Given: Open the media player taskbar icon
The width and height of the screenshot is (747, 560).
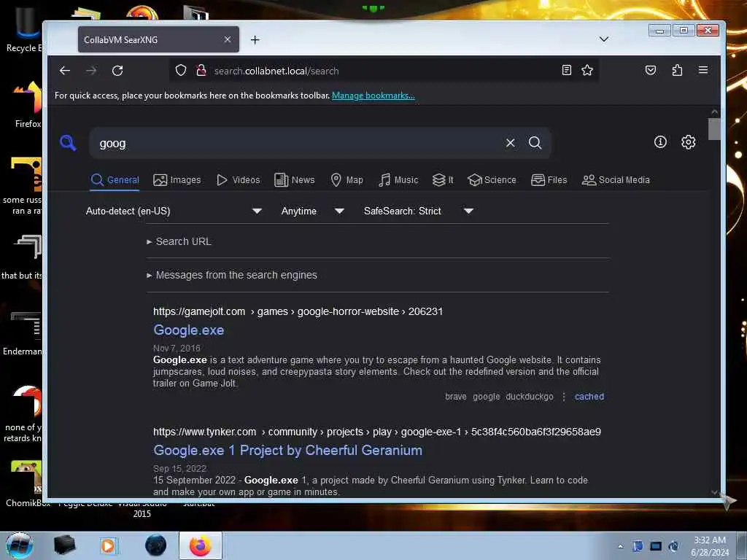Looking at the screenshot, I should click(108, 545).
